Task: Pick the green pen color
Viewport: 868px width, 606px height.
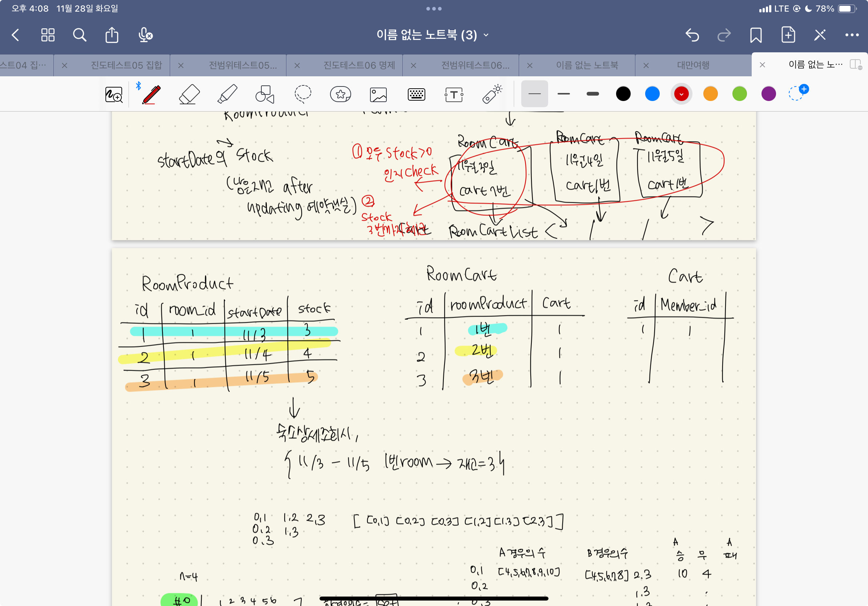Action: point(739,94)
